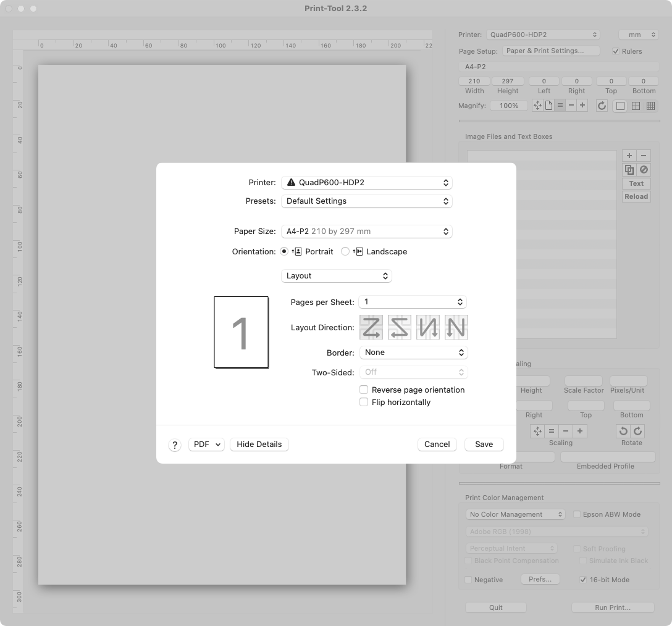Click the four-pane grid view icon

point(636,106)
